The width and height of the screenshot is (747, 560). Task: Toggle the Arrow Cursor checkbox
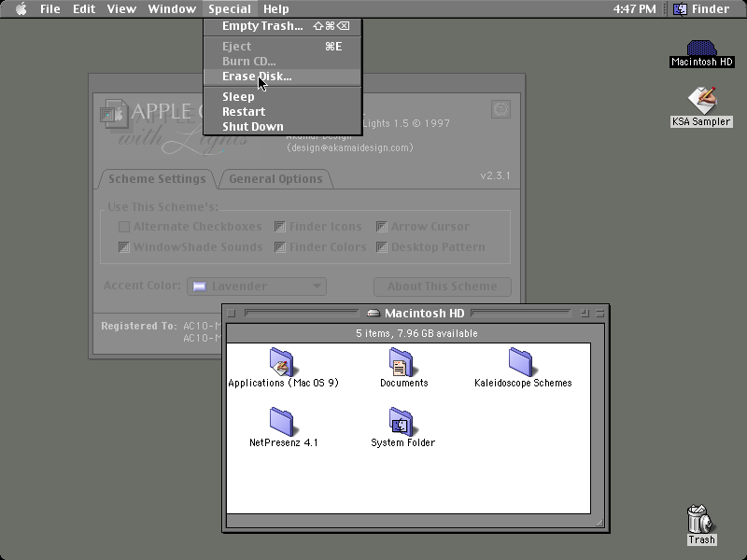pyautogui.click(x=382, y=227)
